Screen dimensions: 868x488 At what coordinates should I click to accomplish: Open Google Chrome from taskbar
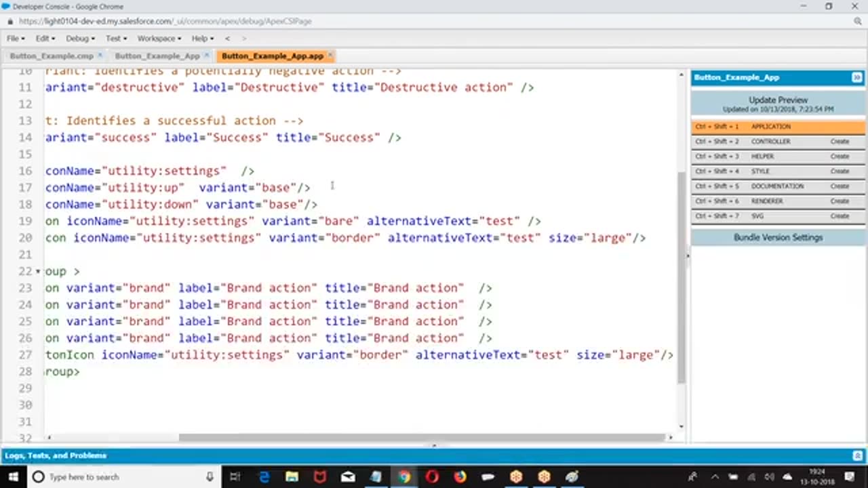tap(404, 476)
